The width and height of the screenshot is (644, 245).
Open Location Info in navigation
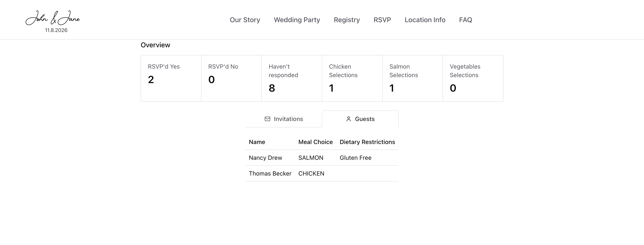[x=425, y=20]
